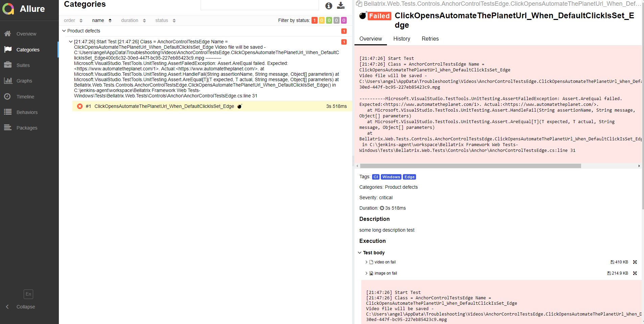Toggle the red failed status filter

click(x=315, y=20)
